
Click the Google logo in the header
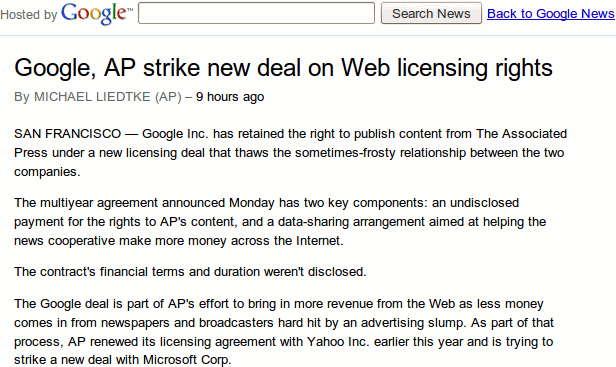pyautogui.click(x=97, y=14)
